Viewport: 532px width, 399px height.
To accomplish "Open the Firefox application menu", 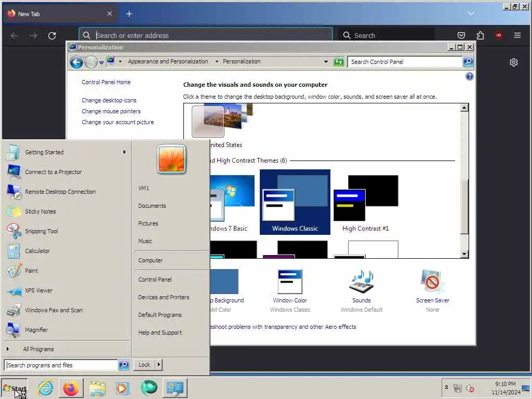I will click(x=517, y=35).
